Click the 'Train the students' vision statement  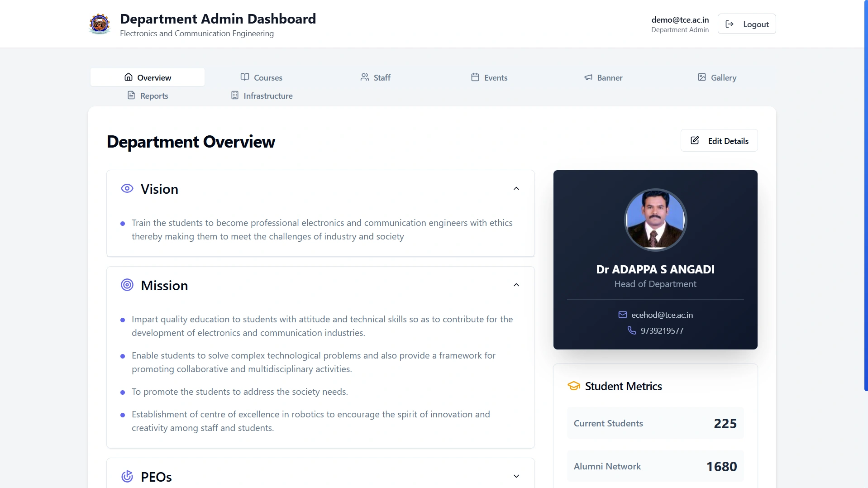322,230
